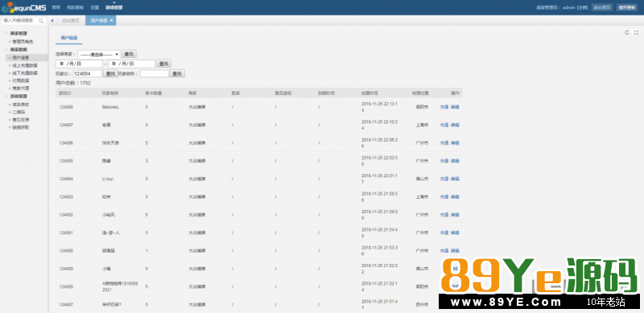644x313 pixels.
Task: Click the tab scroll-left arrow icon
Action: tap(52, 21)
